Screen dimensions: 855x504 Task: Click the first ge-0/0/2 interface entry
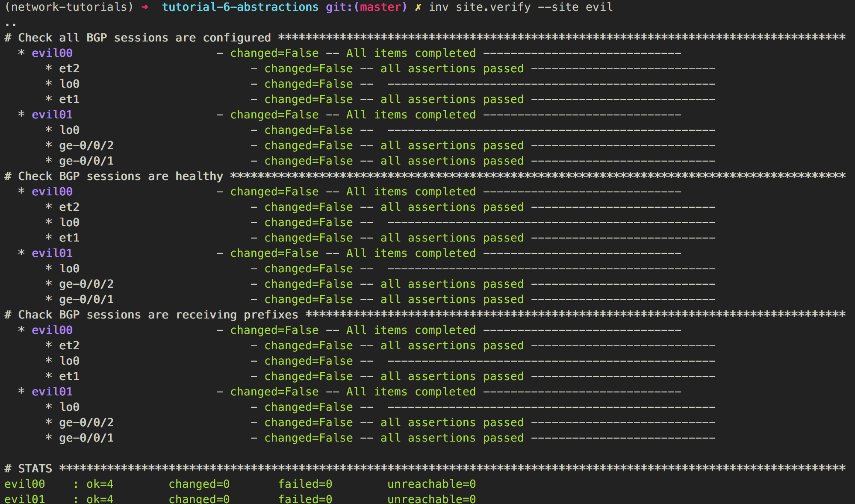pyautogui.click(x=86, y=145)
